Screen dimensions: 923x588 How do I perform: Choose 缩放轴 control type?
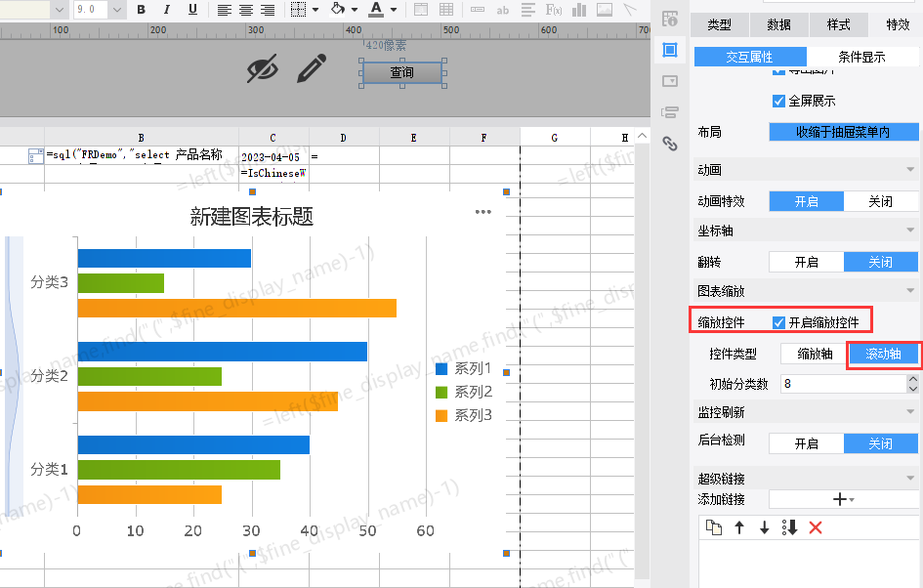coord(816,354)
